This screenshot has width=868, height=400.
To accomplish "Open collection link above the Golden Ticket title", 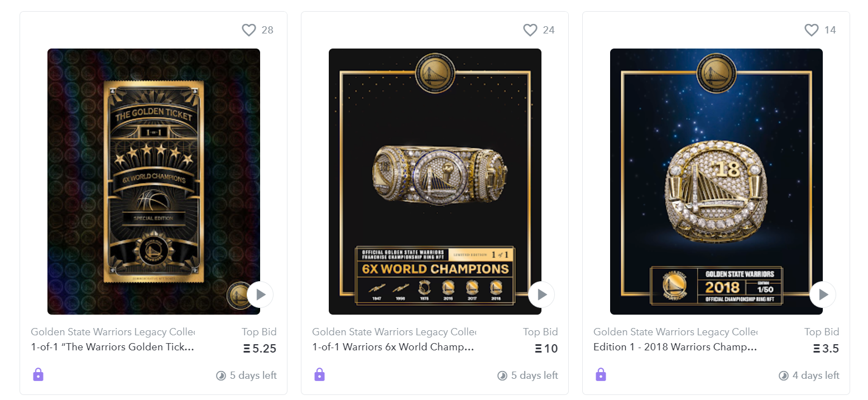I will click(113, 332).
